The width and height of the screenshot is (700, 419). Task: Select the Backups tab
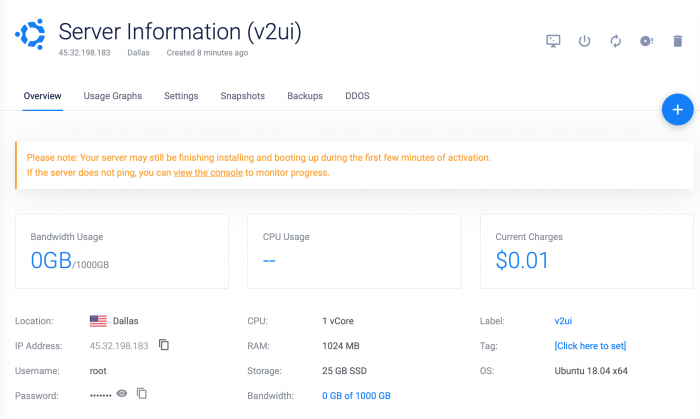pos(305,96)
